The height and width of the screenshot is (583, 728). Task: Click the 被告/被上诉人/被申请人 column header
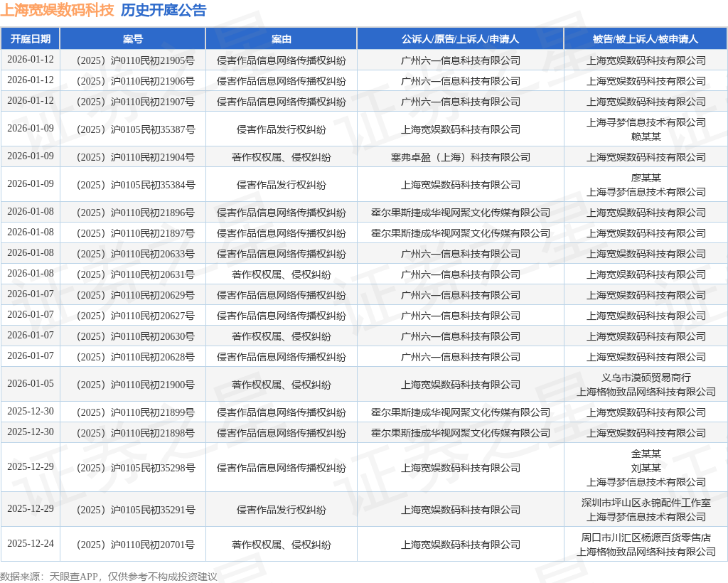pyautogui.click(x=646, y=39)
